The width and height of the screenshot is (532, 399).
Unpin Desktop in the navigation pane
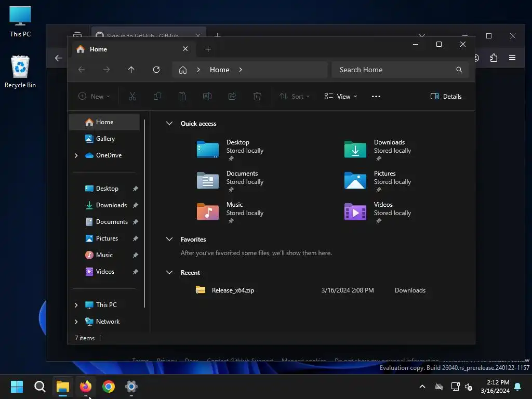136,189
